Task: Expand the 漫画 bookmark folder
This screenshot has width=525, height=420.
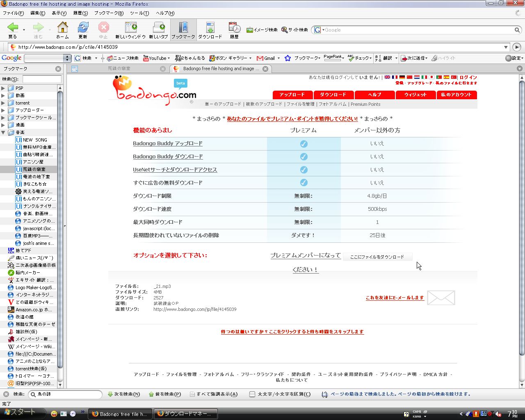Action: [3, 125]
